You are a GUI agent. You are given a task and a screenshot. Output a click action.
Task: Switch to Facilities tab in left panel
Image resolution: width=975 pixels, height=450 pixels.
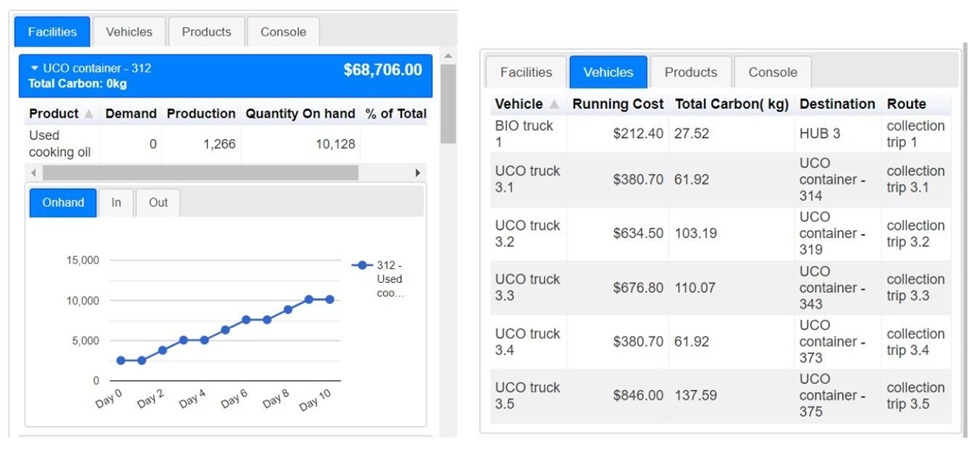click(x=52, y=32)
